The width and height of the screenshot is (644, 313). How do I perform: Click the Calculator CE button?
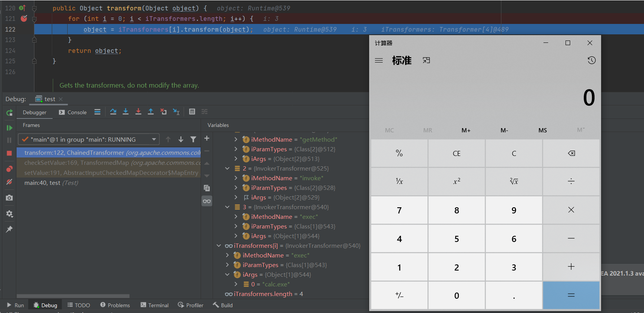pos(457,153)
